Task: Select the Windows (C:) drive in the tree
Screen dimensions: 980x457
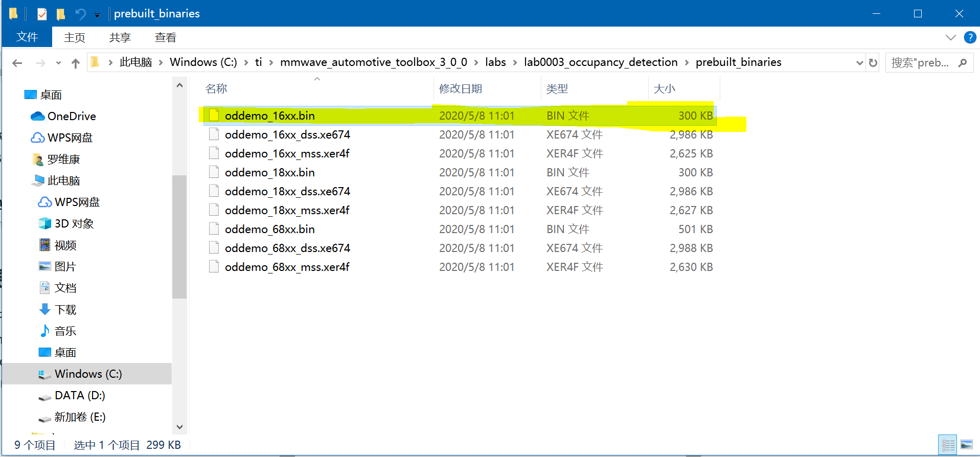Action: (x=87, y=374)
